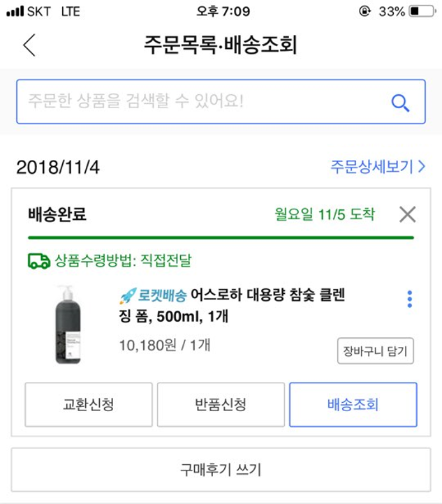Tap the battery indicator in status bar

tap(422, 12)
